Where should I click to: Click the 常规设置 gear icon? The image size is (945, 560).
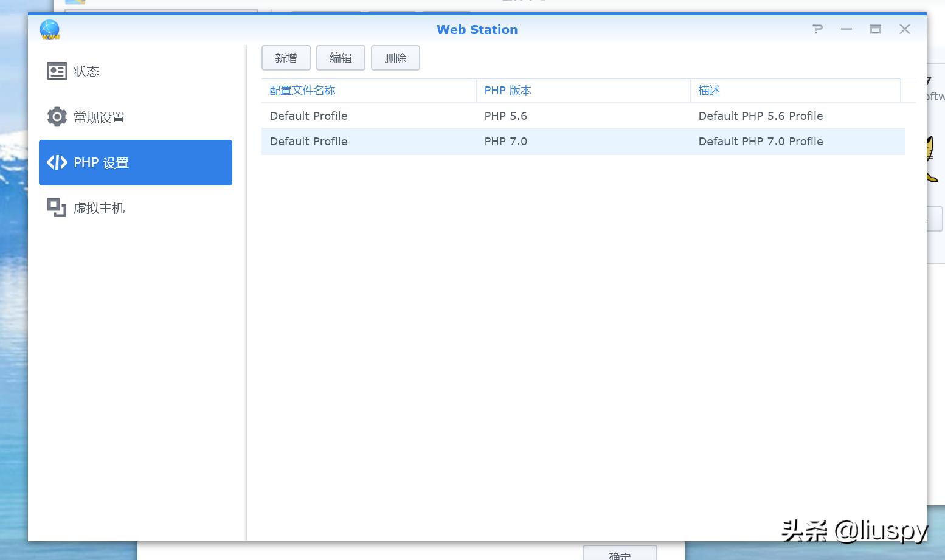[x=57, y=117]
